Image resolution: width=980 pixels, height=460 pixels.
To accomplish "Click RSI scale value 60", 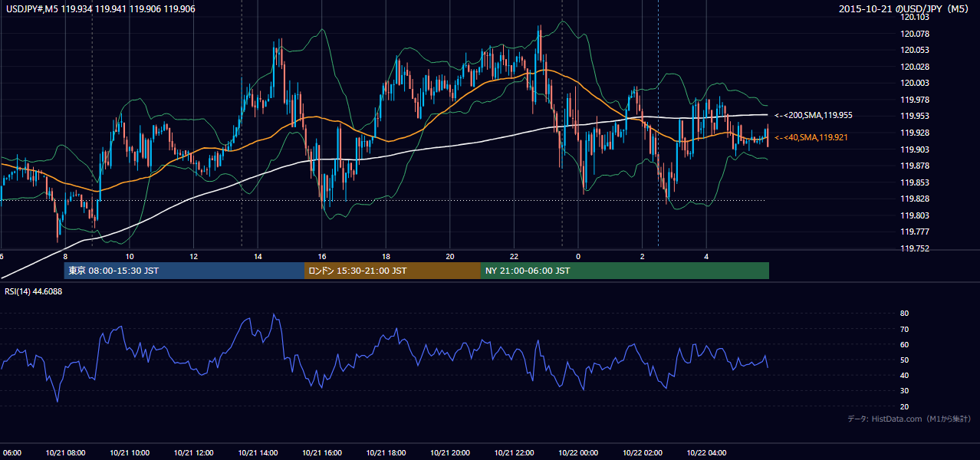I will click(905, 344).
